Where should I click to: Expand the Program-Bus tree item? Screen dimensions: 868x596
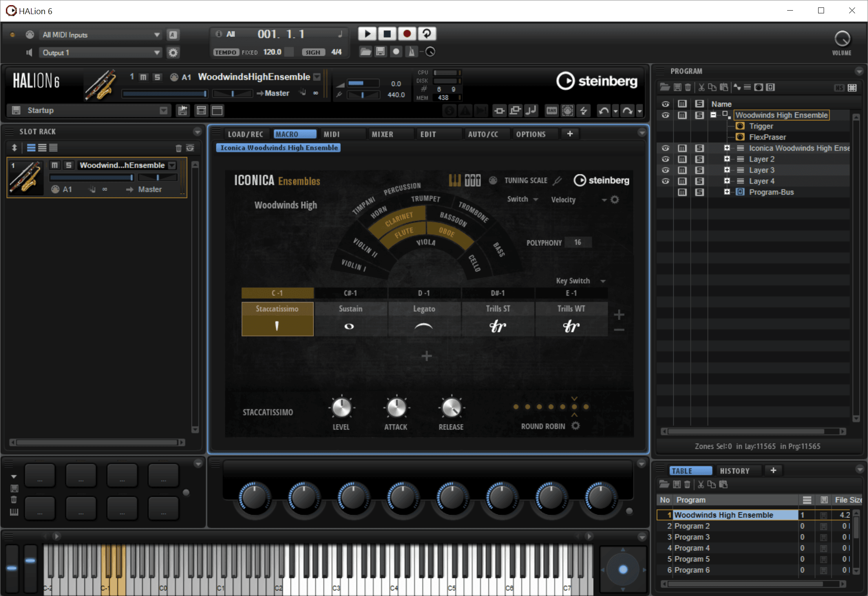(727, 192)
